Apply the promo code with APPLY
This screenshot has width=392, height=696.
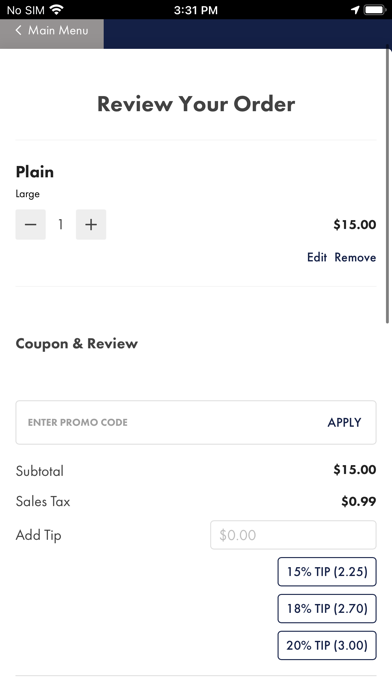pyautogui.click(x=344, y=423)
